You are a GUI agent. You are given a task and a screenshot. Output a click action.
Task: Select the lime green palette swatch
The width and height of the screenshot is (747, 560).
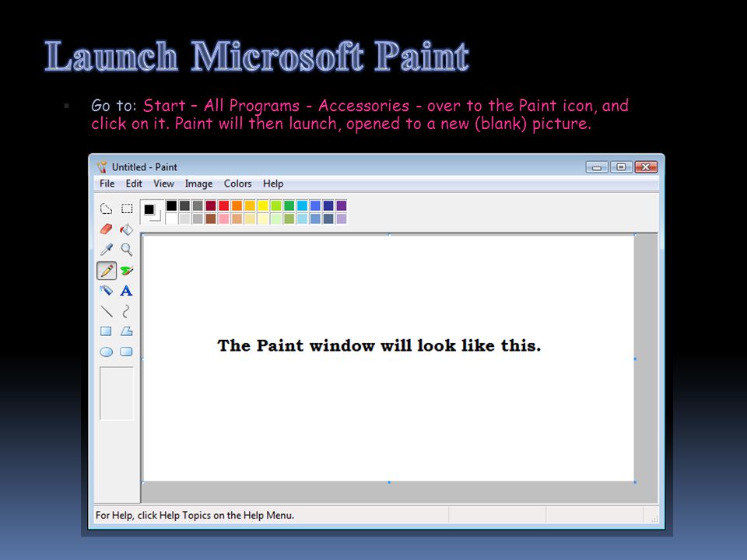275,205
